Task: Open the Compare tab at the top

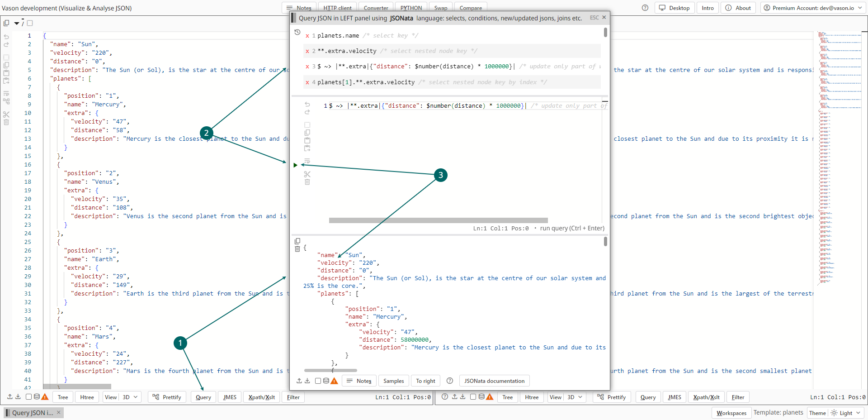Action: tap(471, 8)
